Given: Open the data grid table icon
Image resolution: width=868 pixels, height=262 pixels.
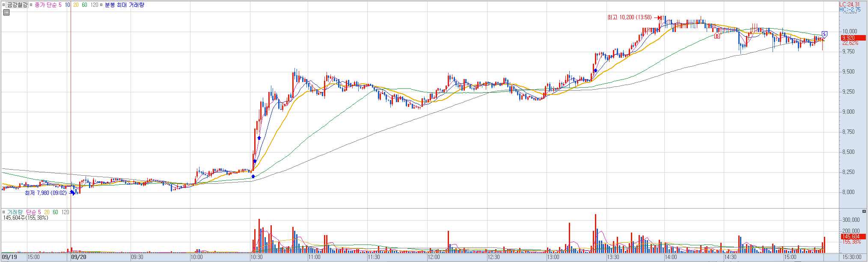Looking at the screenshot, I should pos(6,12).
